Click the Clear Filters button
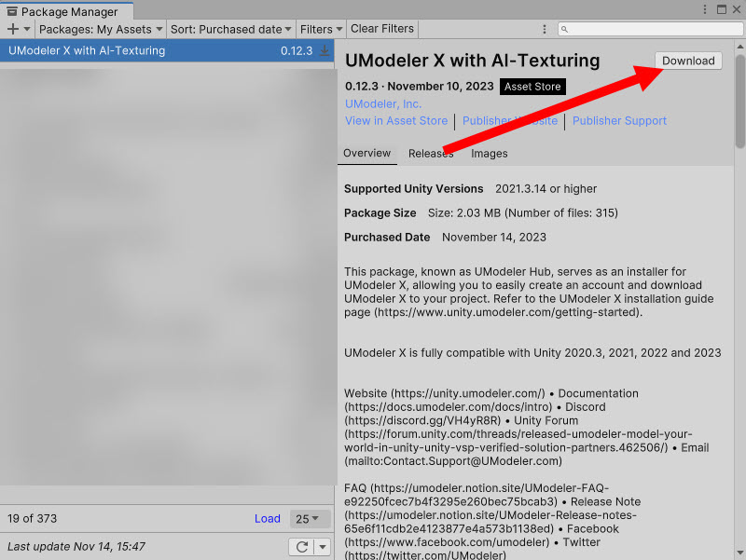Screen dimensions: 746x560 382,29
